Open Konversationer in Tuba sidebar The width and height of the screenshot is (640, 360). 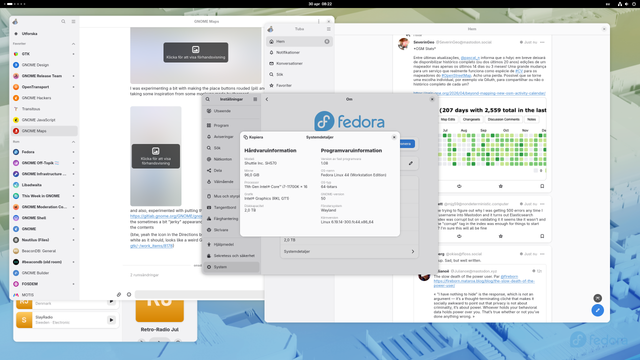pos(299,64)
